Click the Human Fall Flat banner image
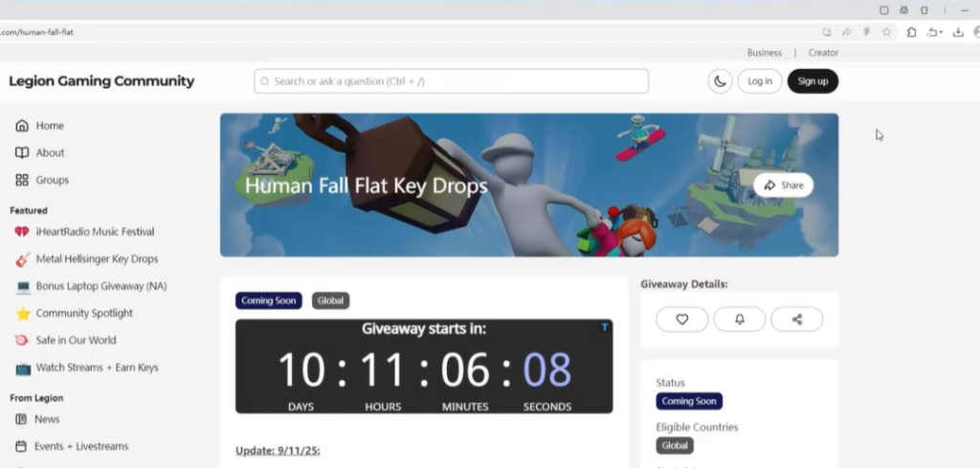980x468 pixels. [529, 185]
